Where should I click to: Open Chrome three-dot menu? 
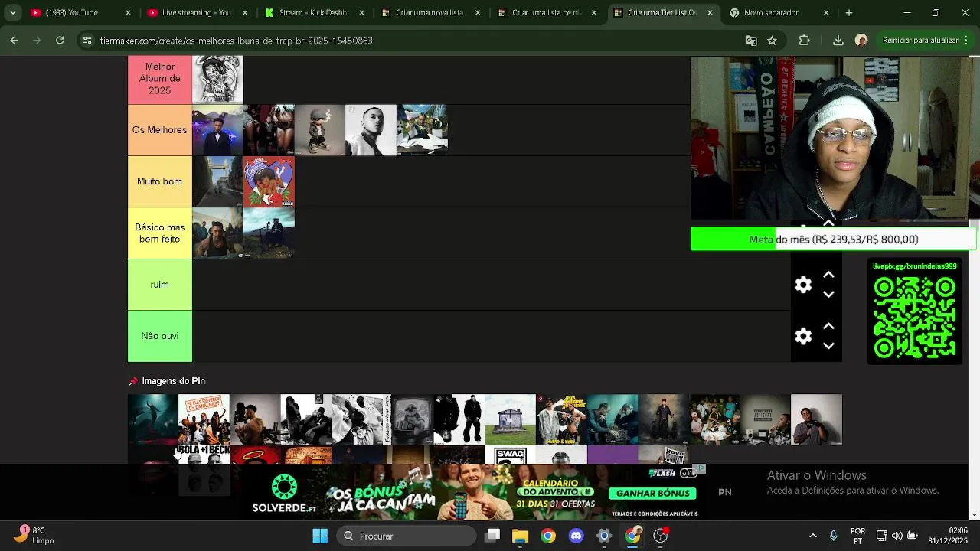(967, 41)
